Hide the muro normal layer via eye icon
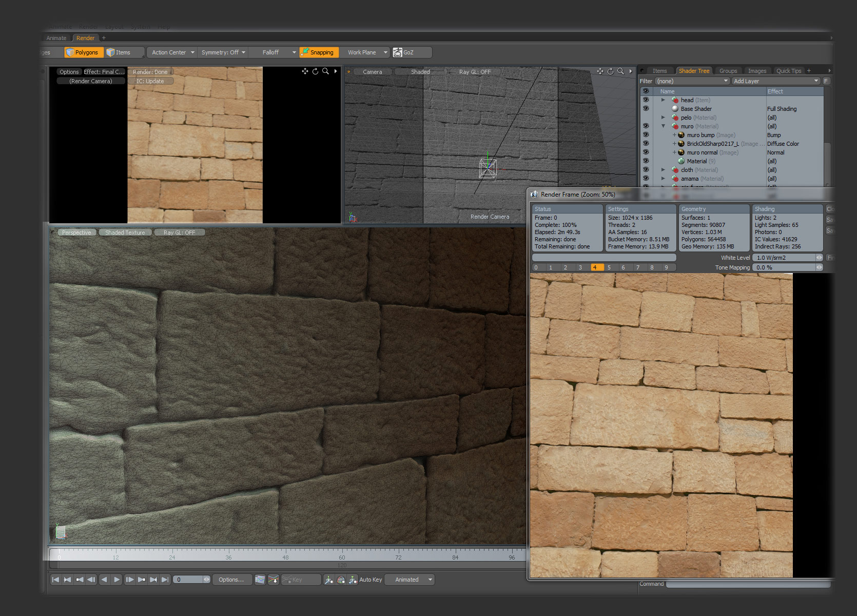 (x=646, y=152)
